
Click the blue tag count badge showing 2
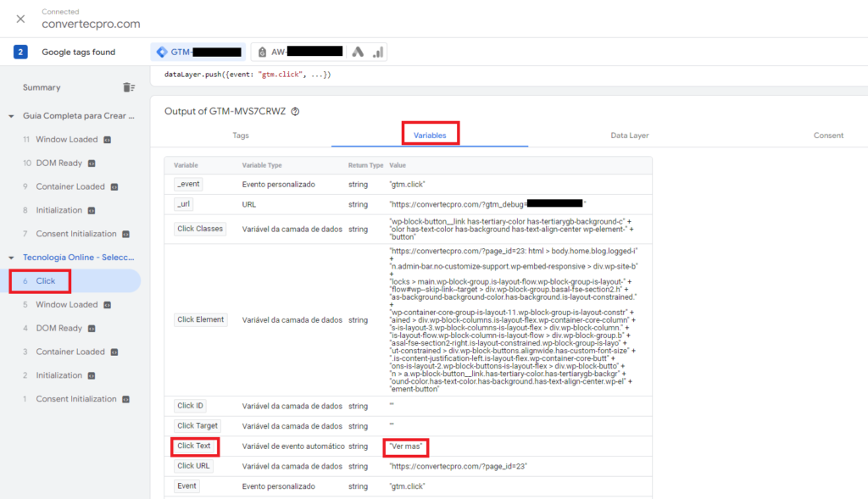20,52
